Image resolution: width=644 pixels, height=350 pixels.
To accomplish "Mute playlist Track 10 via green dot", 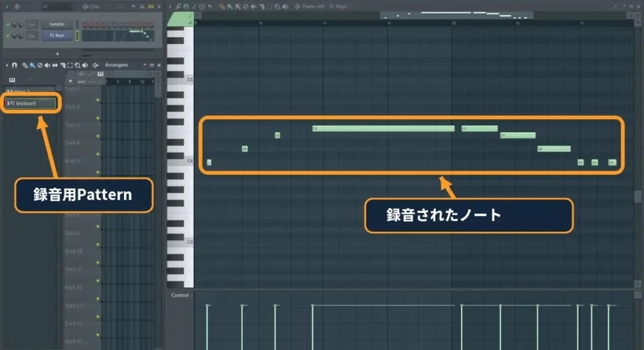I will click(97, 262).
